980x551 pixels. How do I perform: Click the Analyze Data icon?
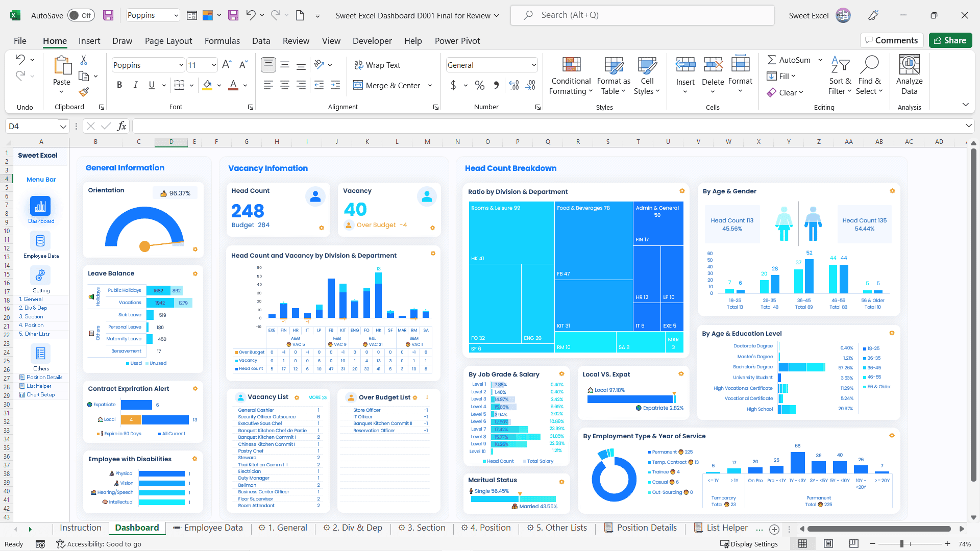click(909, 76)
